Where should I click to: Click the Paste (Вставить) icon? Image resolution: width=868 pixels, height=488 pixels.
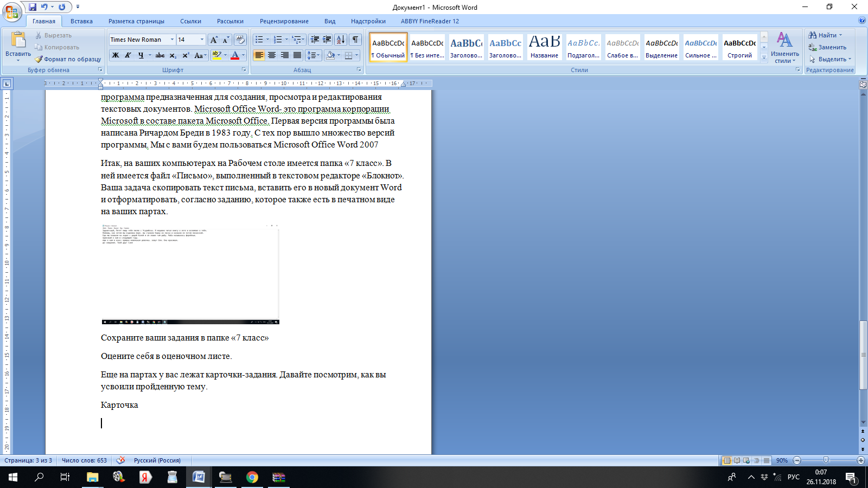click(18, 41)
